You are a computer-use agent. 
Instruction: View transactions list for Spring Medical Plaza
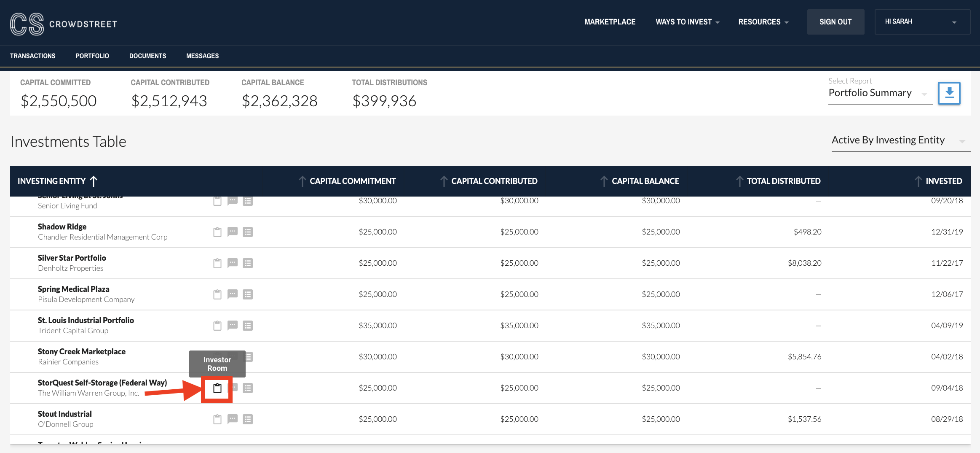coord(248,294)
